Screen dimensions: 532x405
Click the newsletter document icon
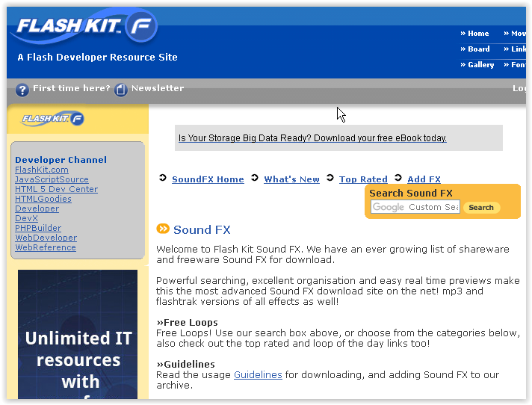click(x=120, y=90)
